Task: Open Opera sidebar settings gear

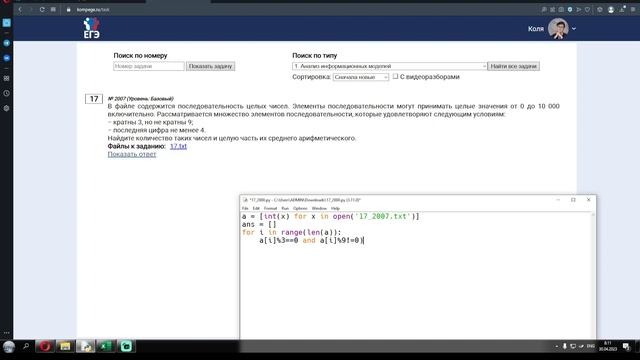Action: coord(7,108)
